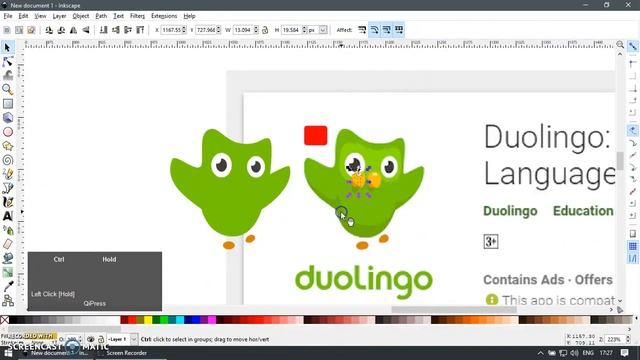Open the Help menu
This screenshot has width=640, height=360.
tap(189, 16)
